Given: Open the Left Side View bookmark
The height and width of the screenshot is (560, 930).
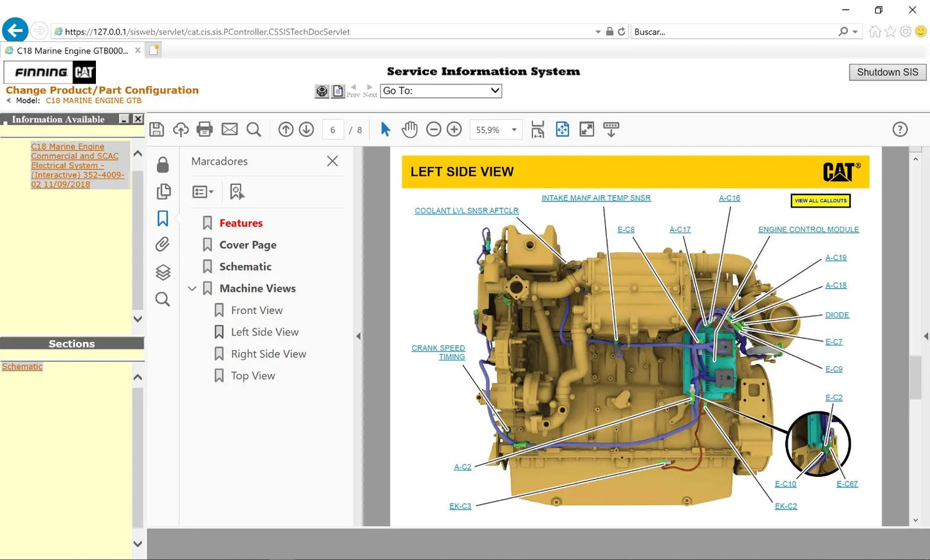Looking at the screenshot, I should [265, 332].
